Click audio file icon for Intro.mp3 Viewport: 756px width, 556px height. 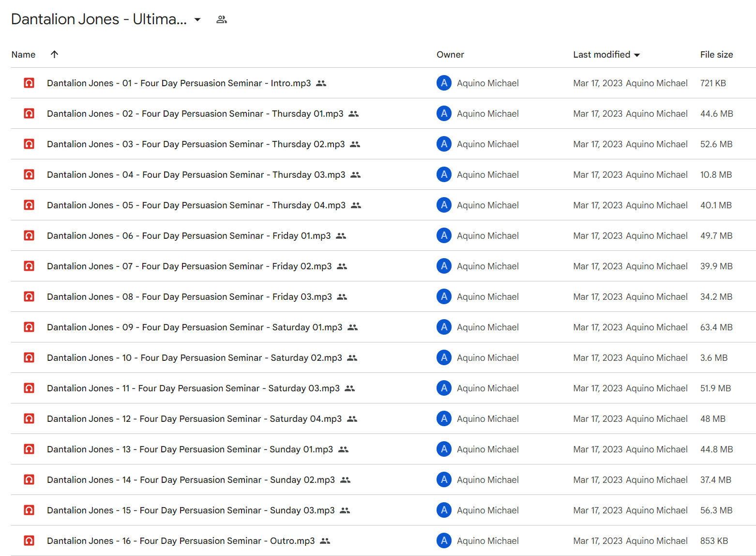point(29,83)
